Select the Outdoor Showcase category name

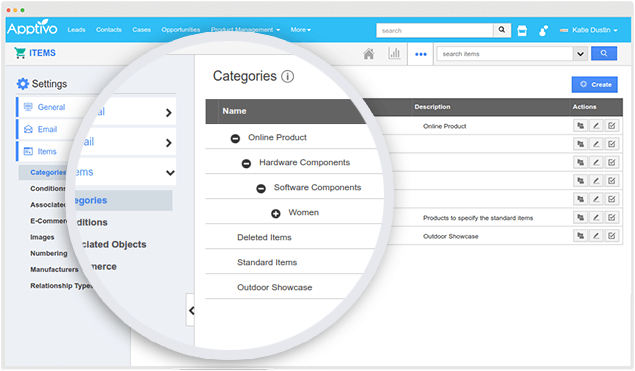275,288
